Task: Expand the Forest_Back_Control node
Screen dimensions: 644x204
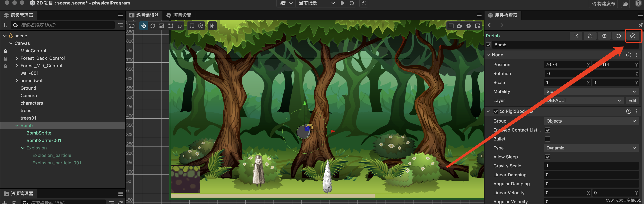Action: point(17,58)
